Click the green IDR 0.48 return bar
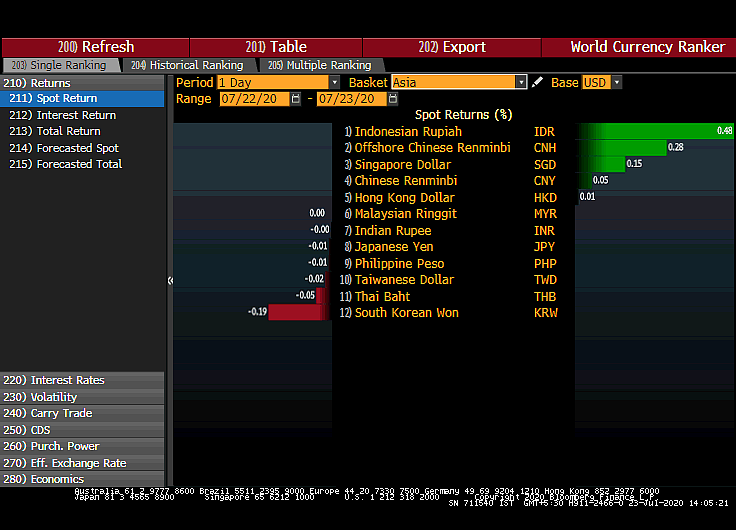The image size is (736, 530). [x=656, y=131]
